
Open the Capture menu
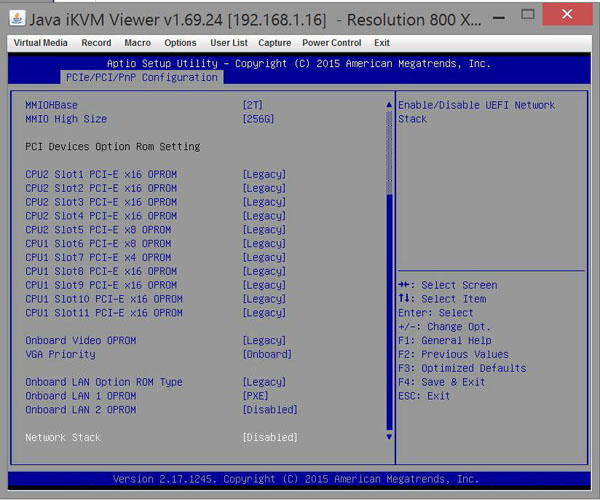tap(274, 43)
